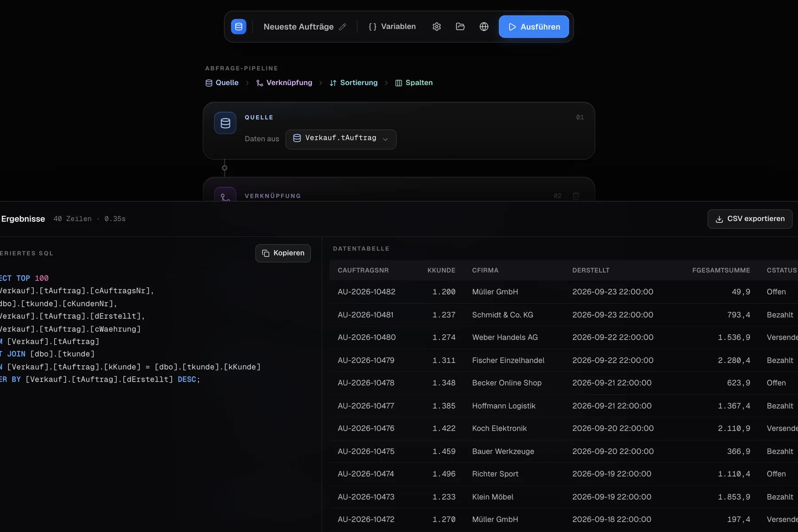Jump to Verknüpfung pipeline step
Image resolution: width=798 pixels, height=532 pixels.
pos(284,83)
